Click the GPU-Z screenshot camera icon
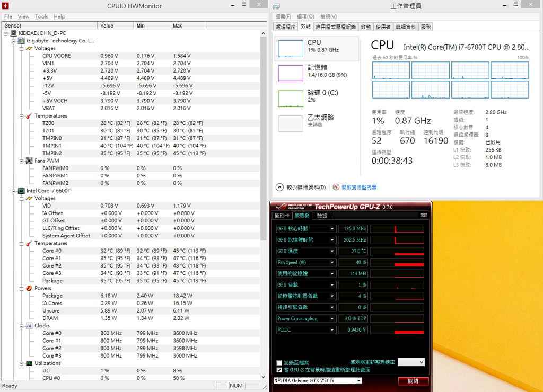Image resolution: width=543 pixels, height=392 pixels. pyautogui.click(x=424, y=215)
